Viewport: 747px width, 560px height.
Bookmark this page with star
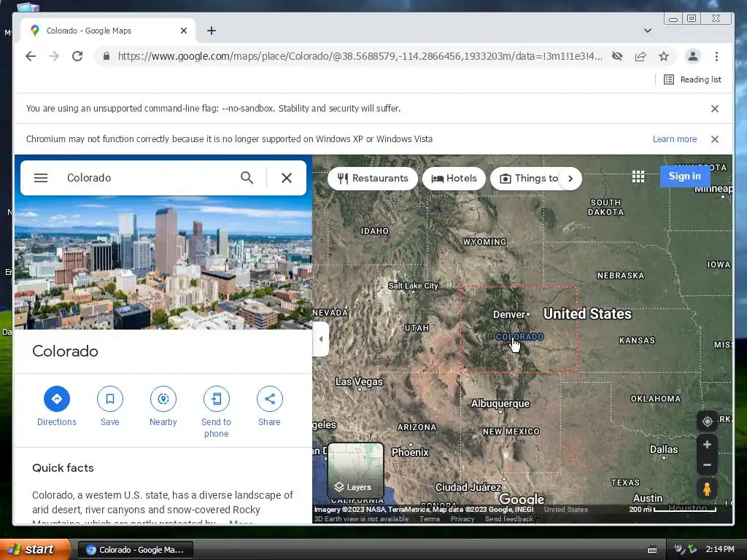pos(664,56)
